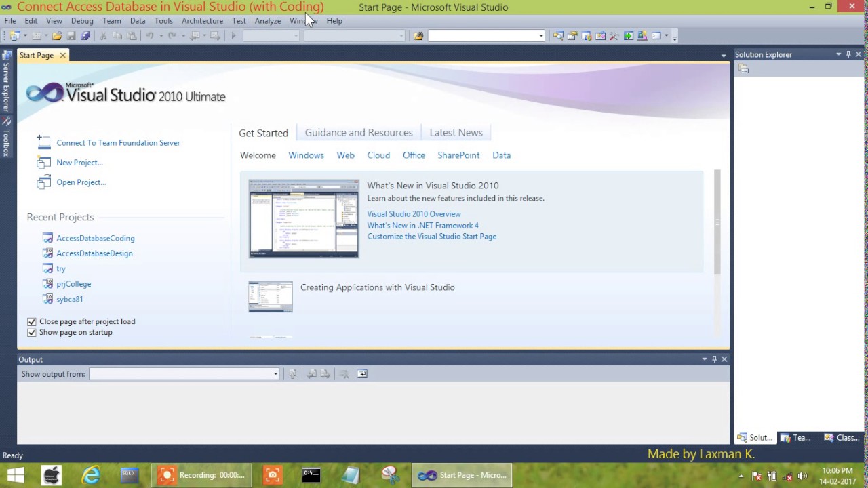Viewport: 868px width, 488px height.
Task: Click the Extension Manager toolbar icon
Action: [642, 36]
